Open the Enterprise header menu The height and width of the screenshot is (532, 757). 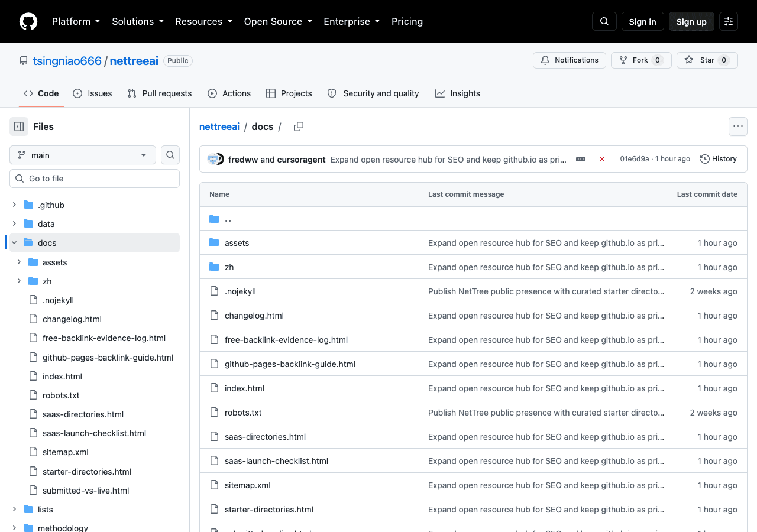tap(351, 21)
